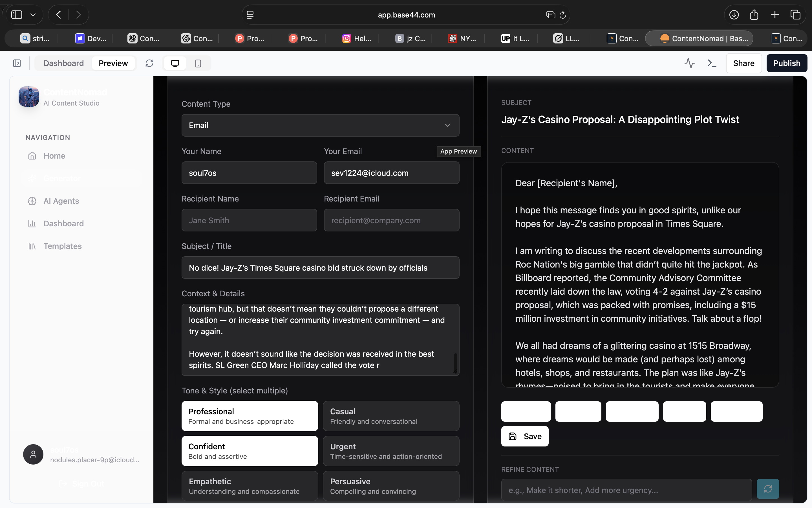812x508 pixels.
Task: Go forward with the browser forward arrow
Action: (78, 14)
